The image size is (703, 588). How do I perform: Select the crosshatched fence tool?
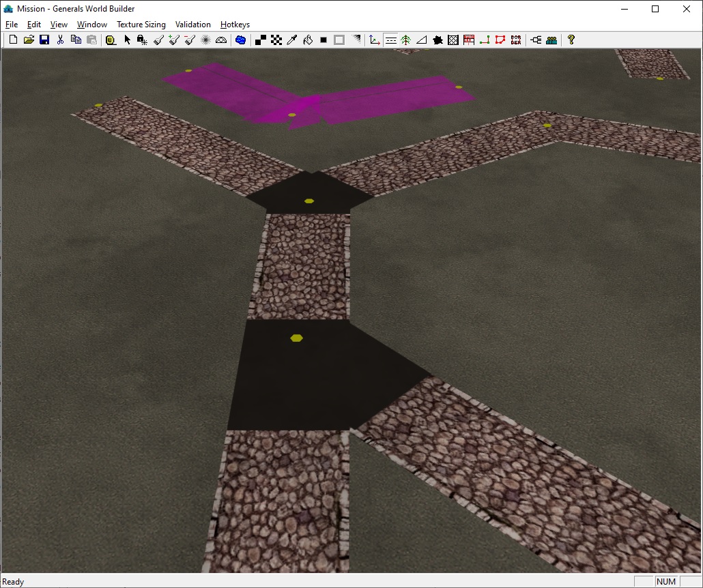click(453, 40)
